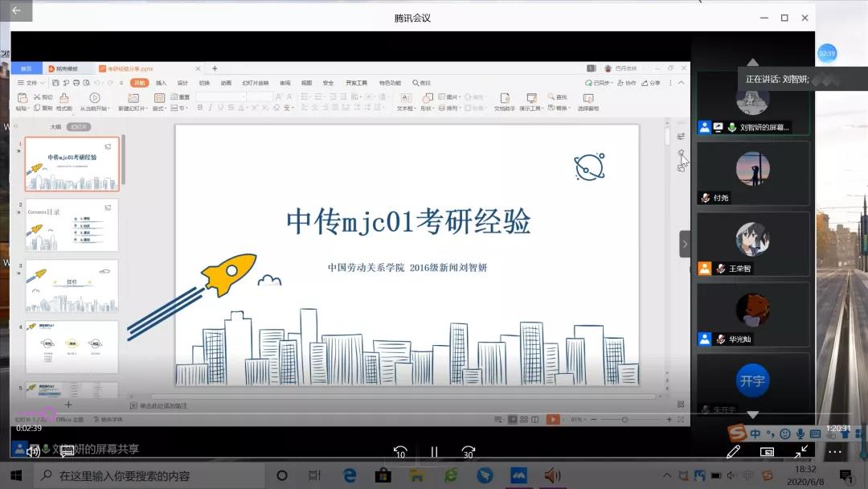Mute the player volume speaker icon
Viewport: 868px width, 489px height.
[x=33, y=450]
